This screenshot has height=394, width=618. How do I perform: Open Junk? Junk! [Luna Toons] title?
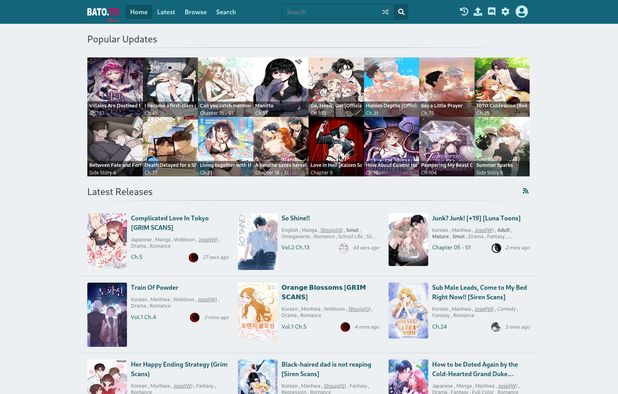[476, 218]
